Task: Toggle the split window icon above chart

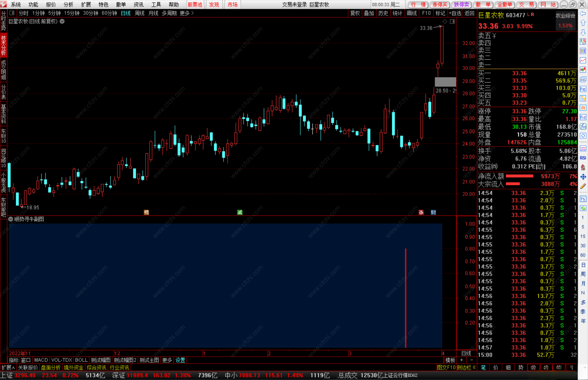Action: coord(452,22)
